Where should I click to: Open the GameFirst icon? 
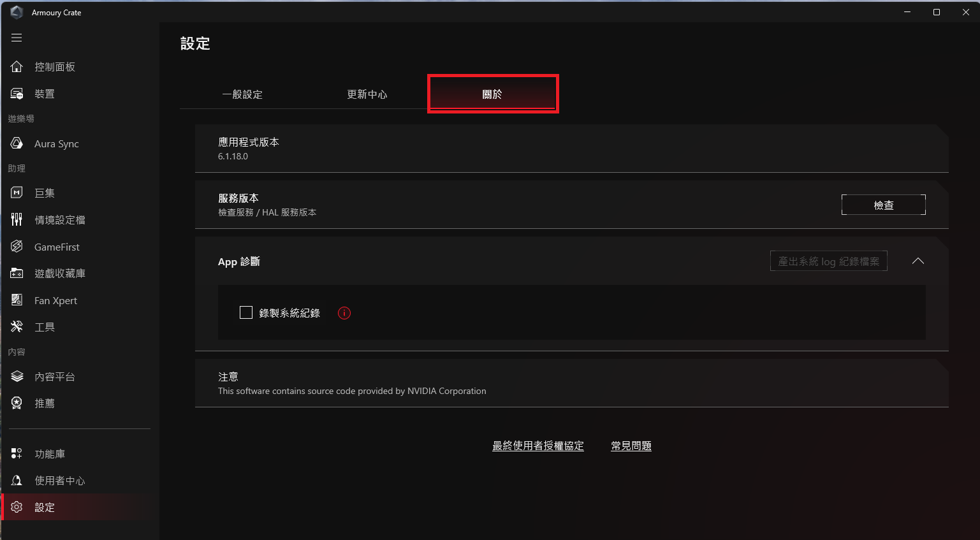pos(17,247)
